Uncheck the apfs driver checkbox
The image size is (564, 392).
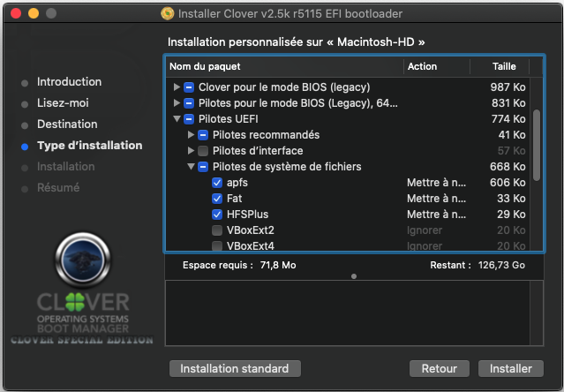(217, 183)
